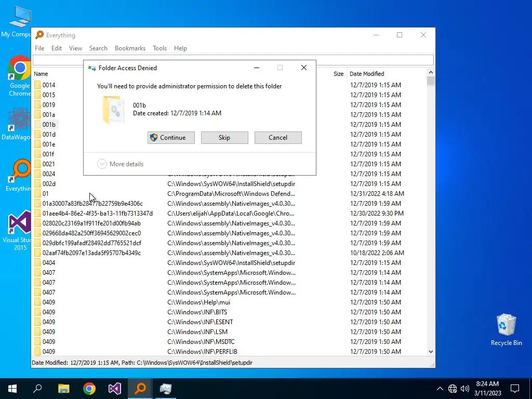Click the results scrollbar up arrow
Screen dimensions: 532x399
(431, 72)
